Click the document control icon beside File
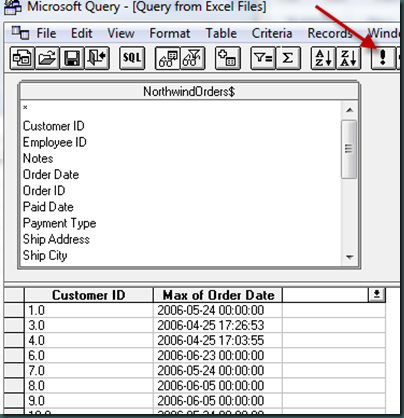404x418 pixels. tap(20, 33)
